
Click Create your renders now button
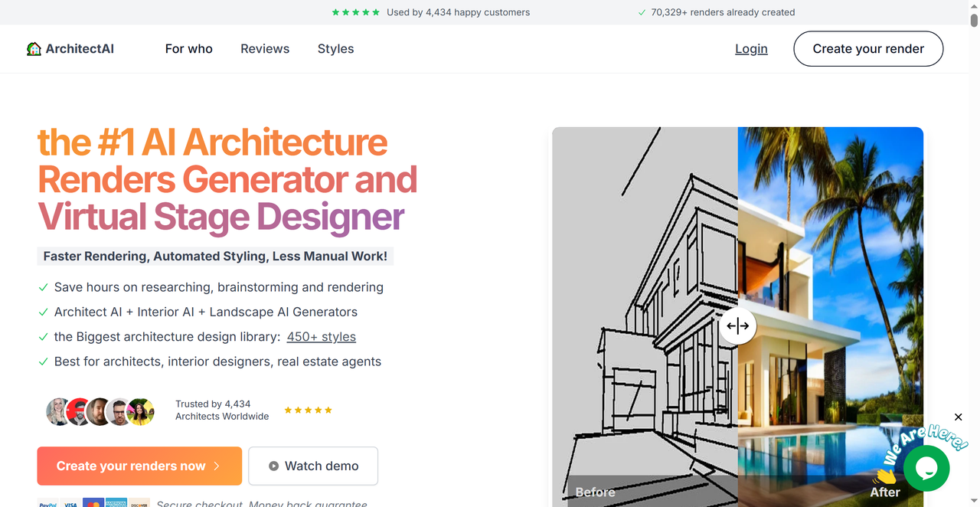pyautogui.click(x=139, y=466)
